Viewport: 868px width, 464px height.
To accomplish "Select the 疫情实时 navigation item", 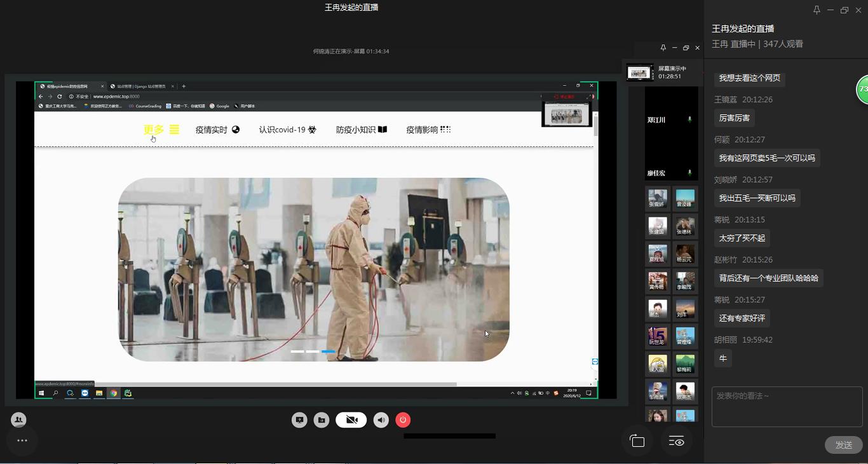I will tap(217, 130).
